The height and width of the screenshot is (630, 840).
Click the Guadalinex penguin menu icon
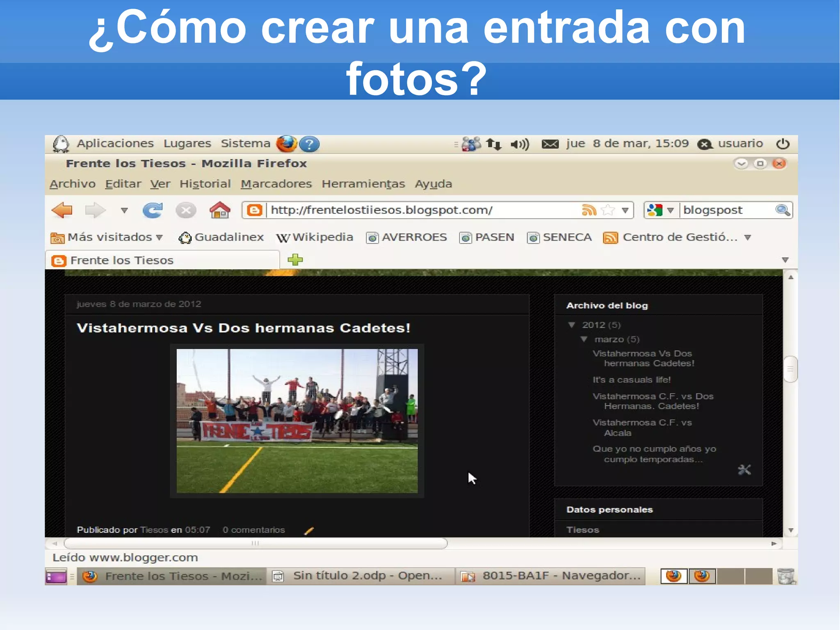61,144
